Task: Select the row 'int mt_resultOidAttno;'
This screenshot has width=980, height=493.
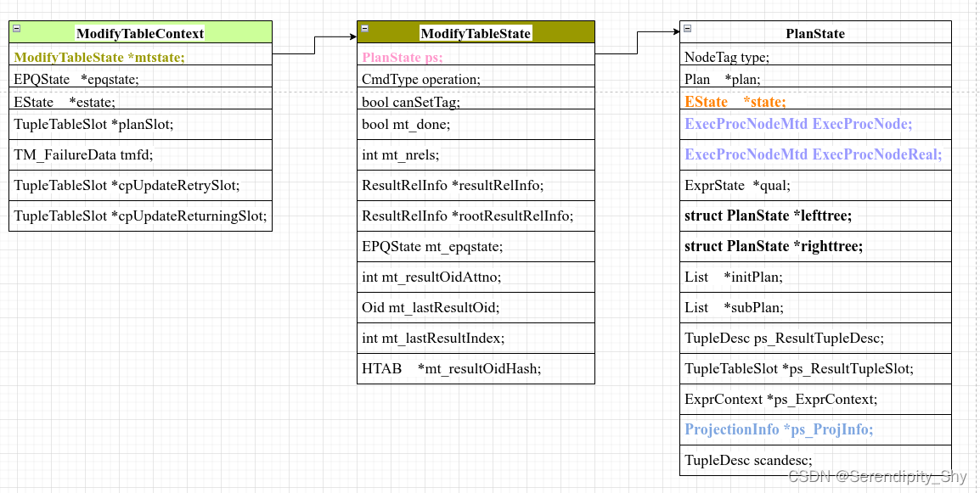Action: 476,277
